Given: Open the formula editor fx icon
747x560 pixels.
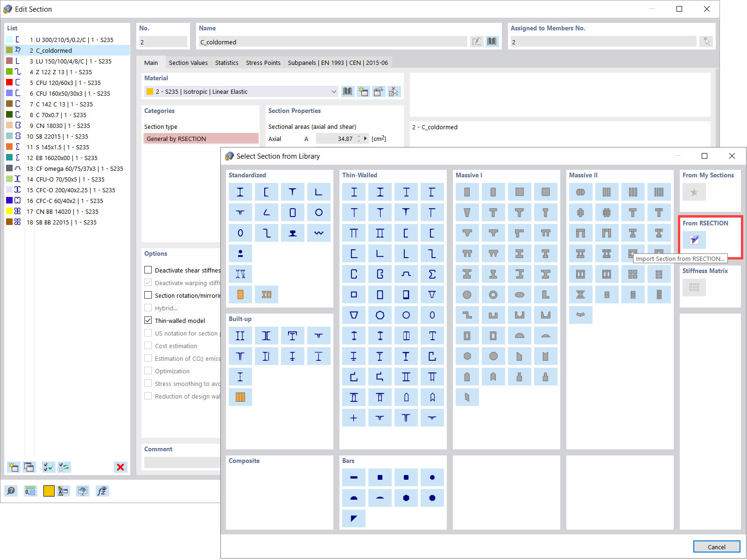Looking at the screenshot, I should click(x=102, y=491).
